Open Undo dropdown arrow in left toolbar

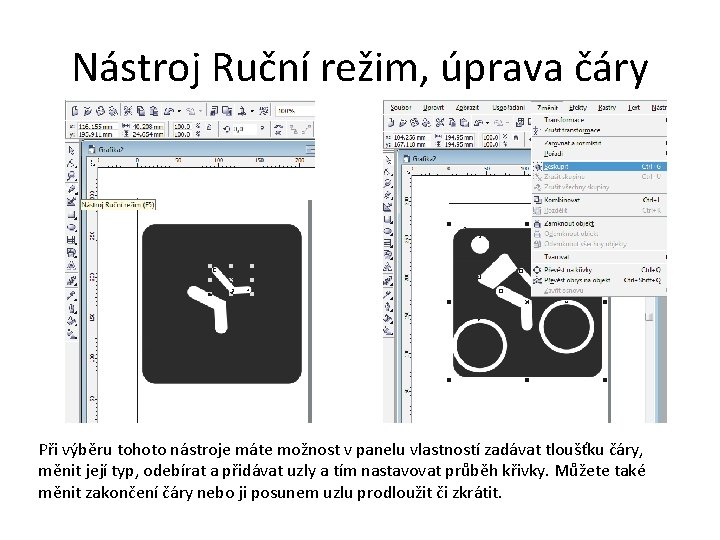179,111
